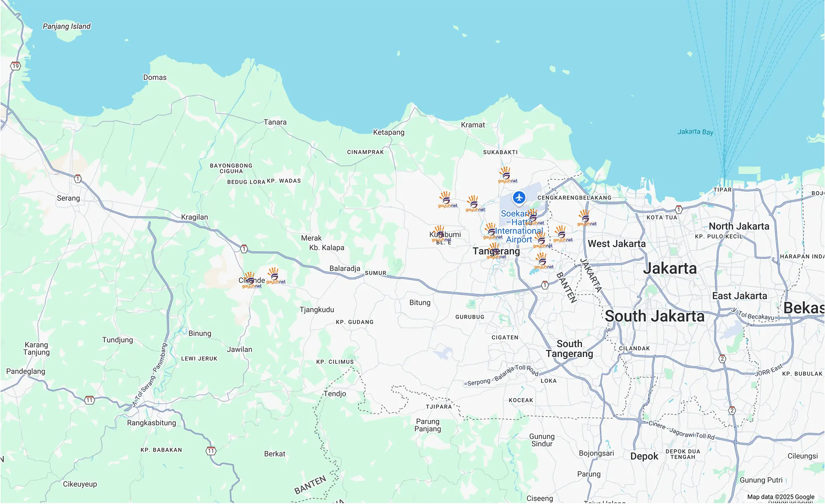Click the Pandeglang town label
Viewport: 825px width, 504px height.
tap(26, 371)
